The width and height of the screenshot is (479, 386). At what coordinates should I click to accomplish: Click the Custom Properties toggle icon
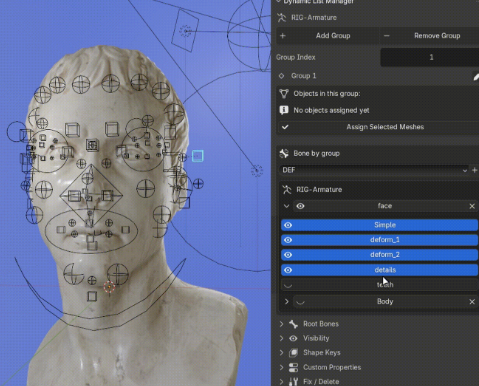(x=293, y=367)
